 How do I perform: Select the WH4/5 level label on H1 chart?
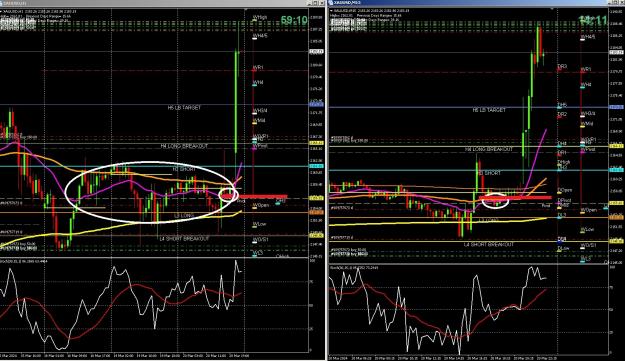[x=260, y=36]
